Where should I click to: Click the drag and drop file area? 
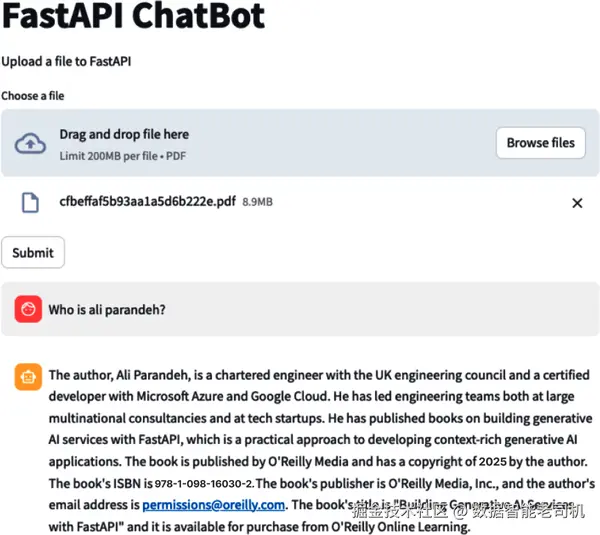click(x=300, y=143)
